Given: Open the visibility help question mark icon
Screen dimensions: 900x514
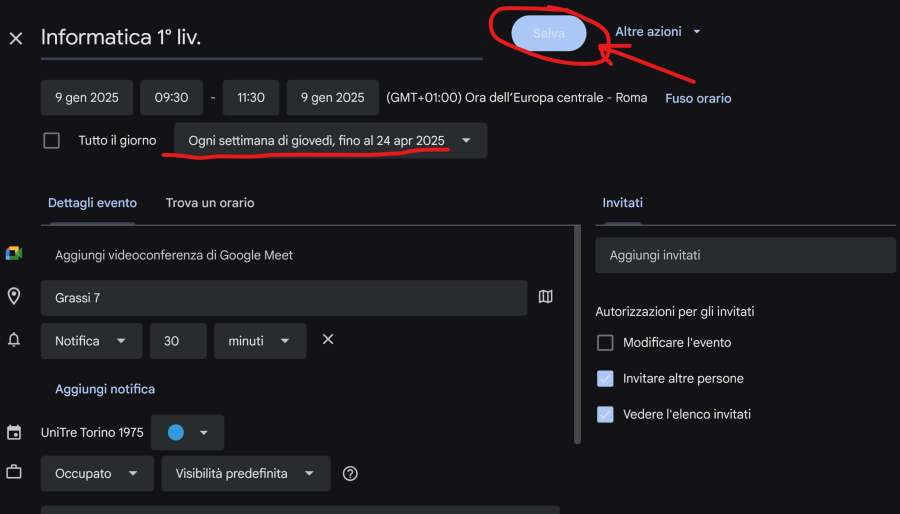Looking at the screenshot, I should pos(350,474).
